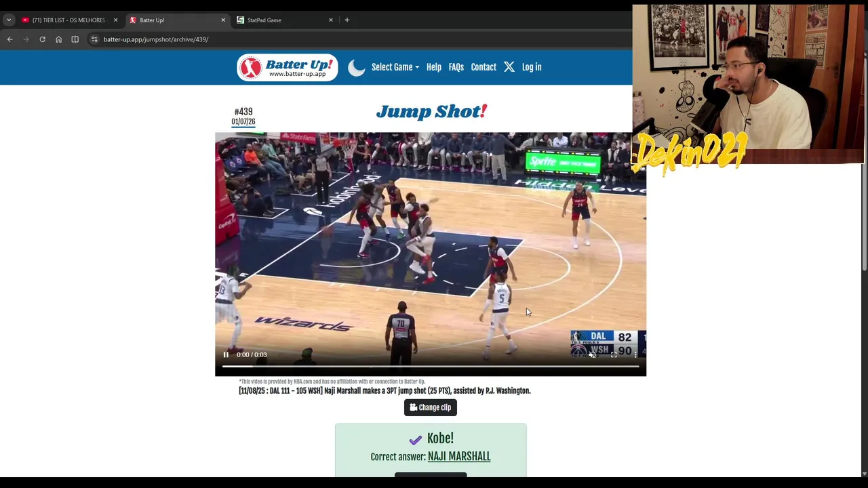Reload the current page

coord(42,39)
